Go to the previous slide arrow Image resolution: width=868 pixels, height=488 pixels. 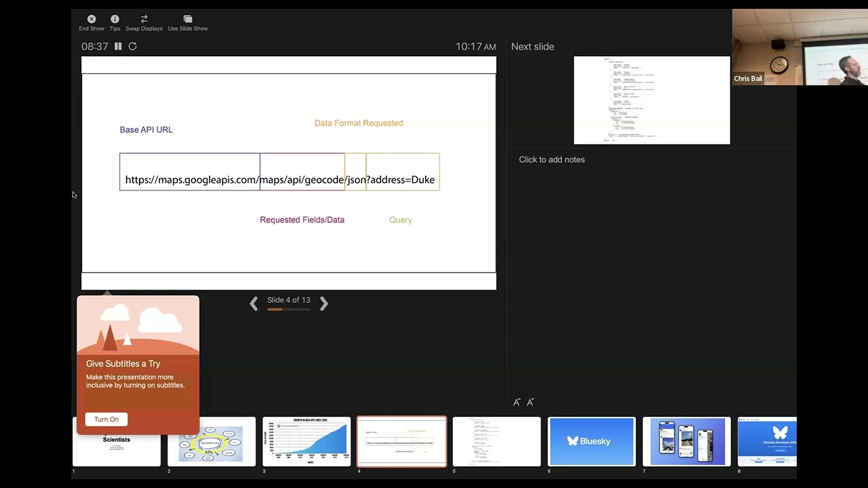[x=254, y=304]
